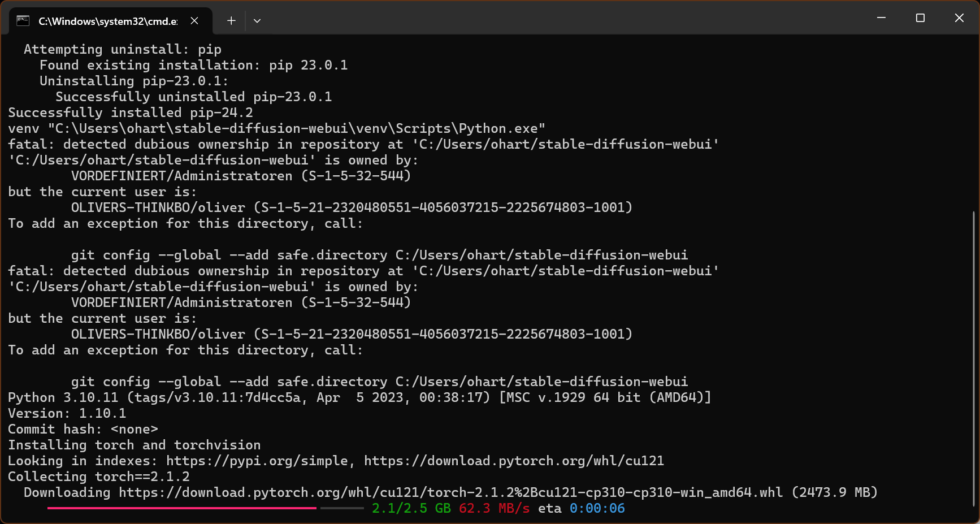The width and height of the screenshot is (980, 524).
Task: Click the eta 0:00:06 time indicator
Action: tap(597, 508)
